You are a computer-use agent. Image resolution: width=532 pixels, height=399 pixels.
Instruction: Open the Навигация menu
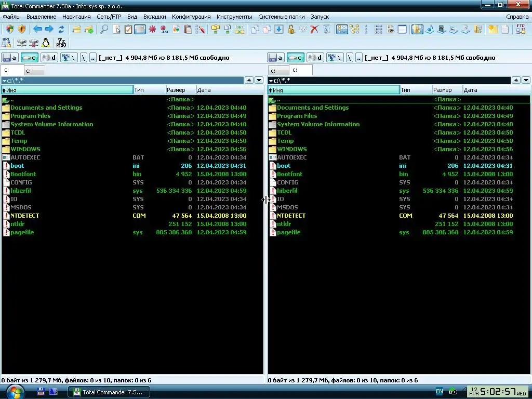point(76,17)
